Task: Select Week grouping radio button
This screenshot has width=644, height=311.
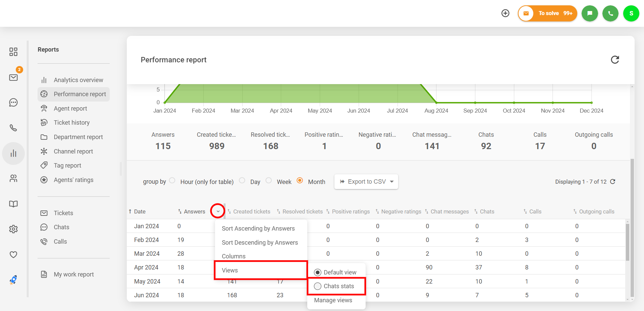Action: pos(269,181)
